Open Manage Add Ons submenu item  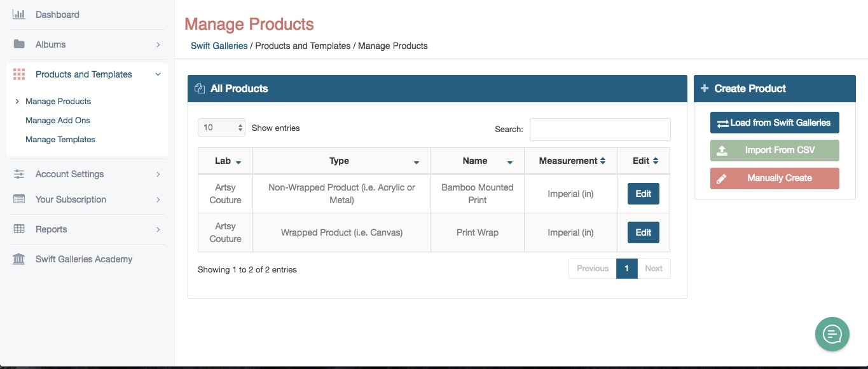pos(58,120)
